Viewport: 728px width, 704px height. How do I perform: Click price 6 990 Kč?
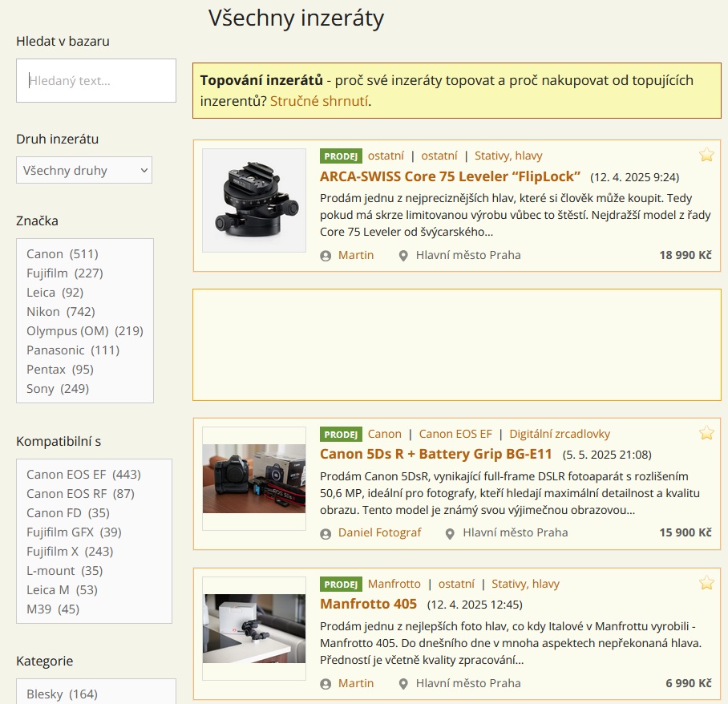[x=689, y=683]
